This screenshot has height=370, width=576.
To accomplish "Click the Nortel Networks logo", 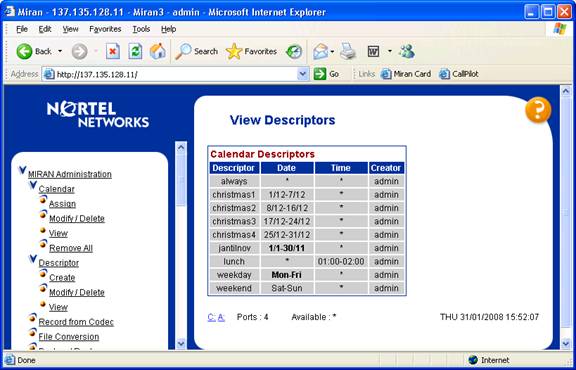I will point(98,114).
